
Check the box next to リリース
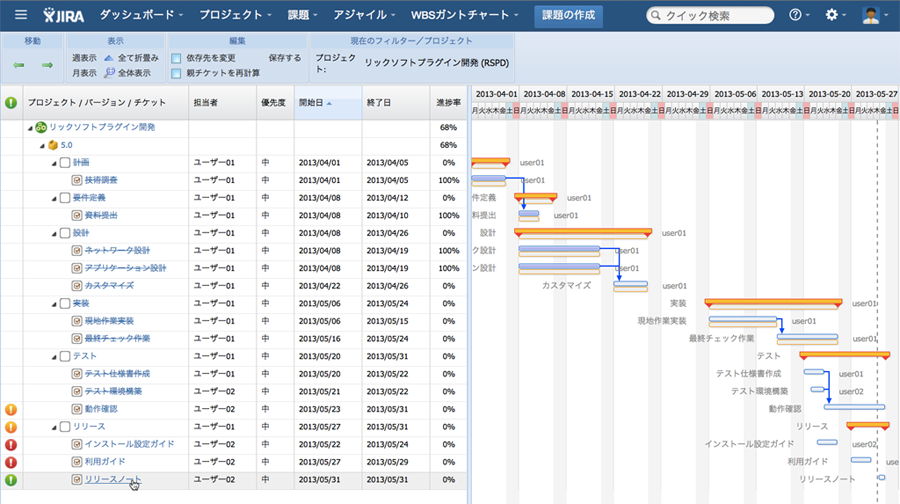(65, 427)
